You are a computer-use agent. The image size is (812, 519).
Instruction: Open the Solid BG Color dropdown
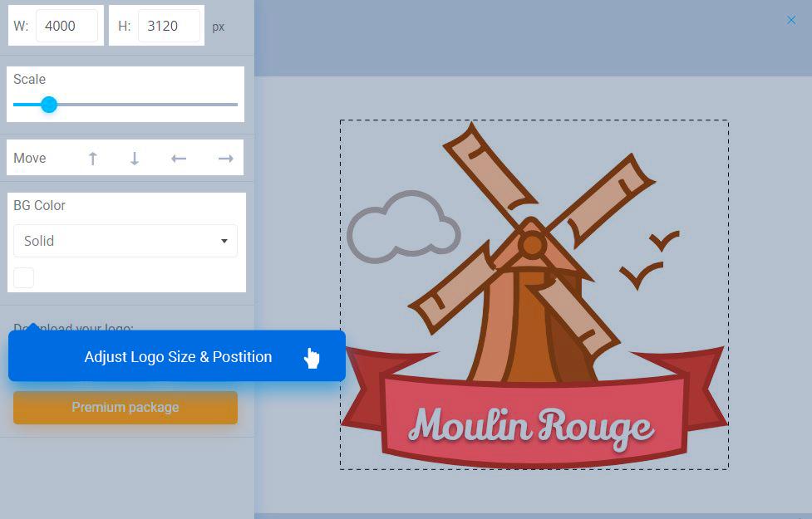click(x=125, y=241)
